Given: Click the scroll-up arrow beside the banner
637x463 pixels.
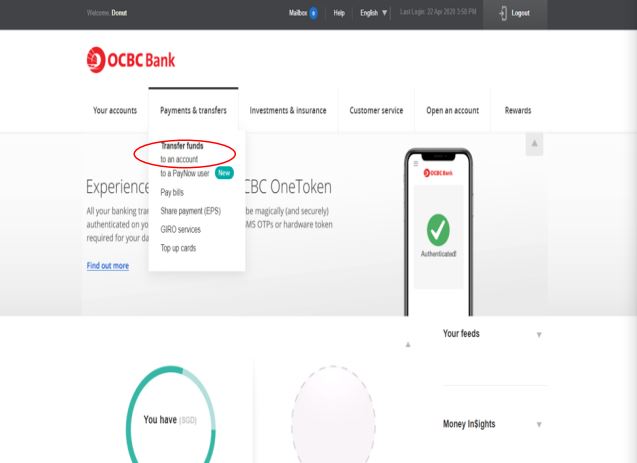Looking at the screenshot, I should click(x=534, y=144).
